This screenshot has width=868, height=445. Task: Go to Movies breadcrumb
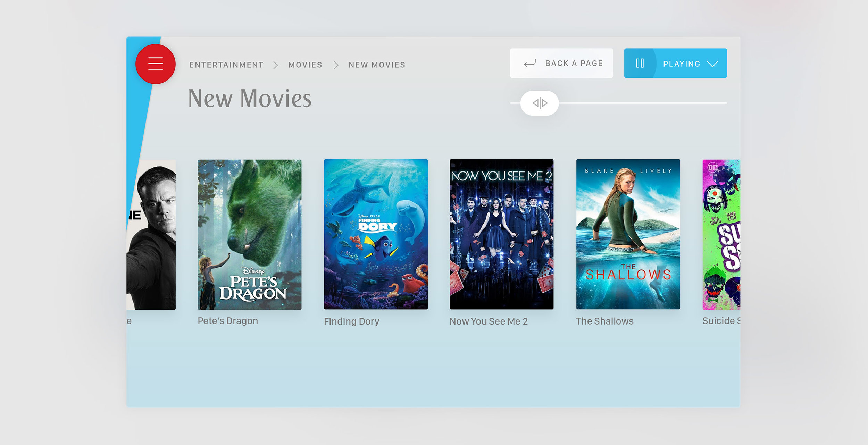[305, 65]
